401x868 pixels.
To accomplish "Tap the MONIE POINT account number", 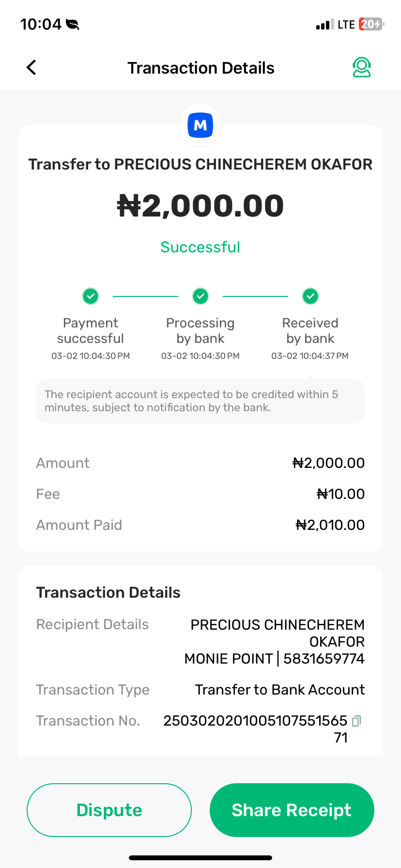I will 324,659.
